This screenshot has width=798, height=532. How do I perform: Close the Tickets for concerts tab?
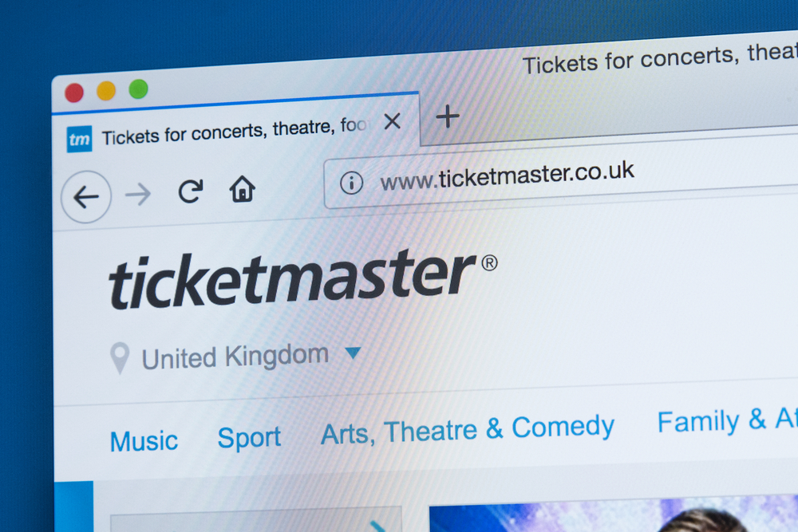click(393, 121)
